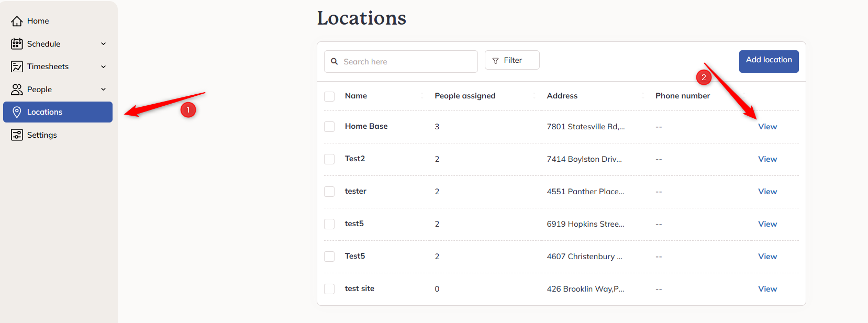Click the Settings sliders icon
This screenshot has width=868, height=323.
(x=17, y=135)
